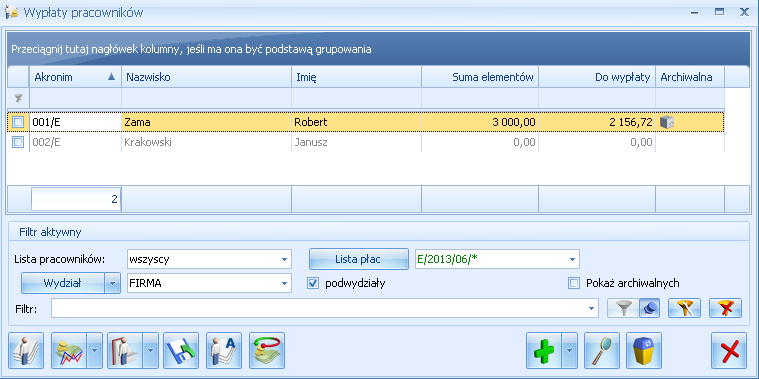759x379 pixels.
Task: Click the 2 156,72 payout cell
Action: click(597, 122)
